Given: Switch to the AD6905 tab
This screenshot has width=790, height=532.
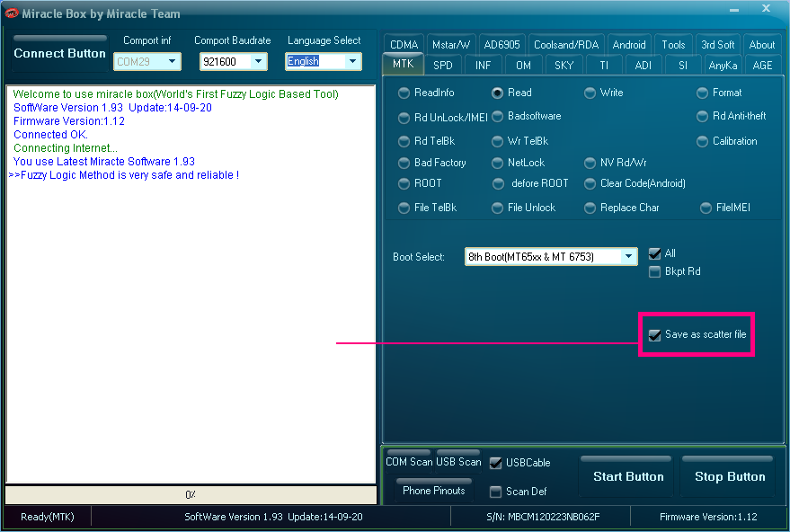Looking at the screenshot, I should 502,45.
